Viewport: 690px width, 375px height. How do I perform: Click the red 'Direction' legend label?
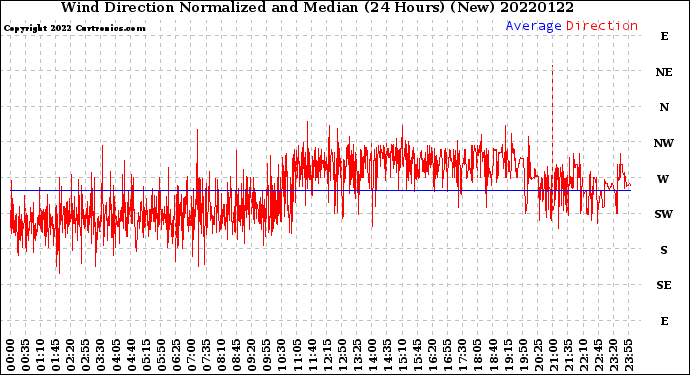pyautogui.click(x=602, y=26)
